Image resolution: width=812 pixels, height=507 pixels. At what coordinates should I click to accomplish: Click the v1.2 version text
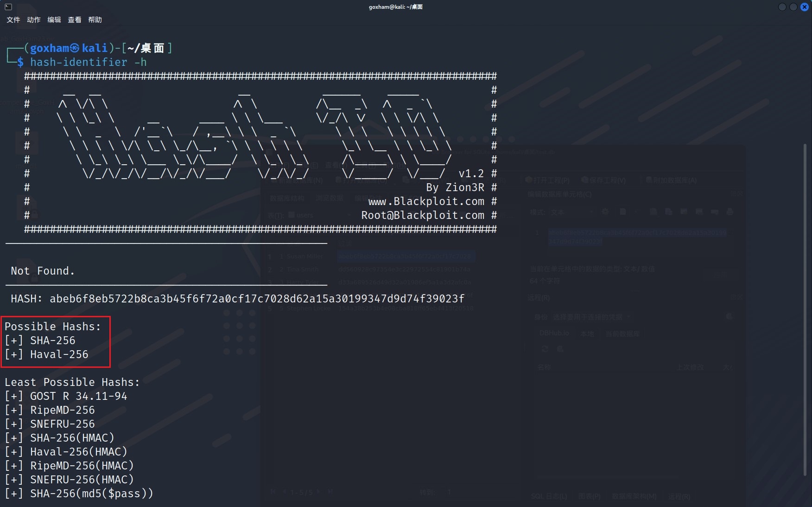(471, 173)
